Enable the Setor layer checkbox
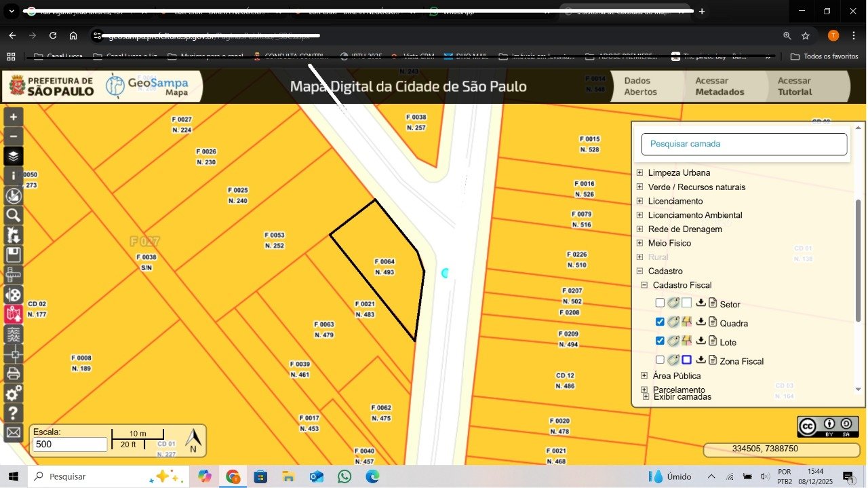 pos(660,303)
